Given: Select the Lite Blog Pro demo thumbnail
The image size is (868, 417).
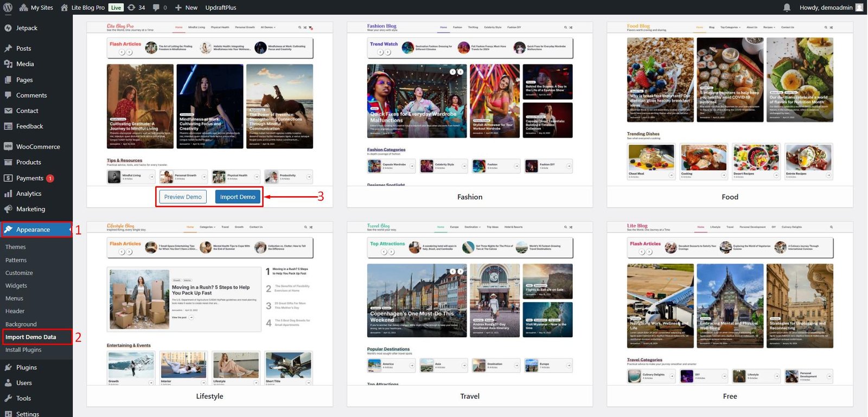Looking at the screenshot, I should [x=210, y=104].
